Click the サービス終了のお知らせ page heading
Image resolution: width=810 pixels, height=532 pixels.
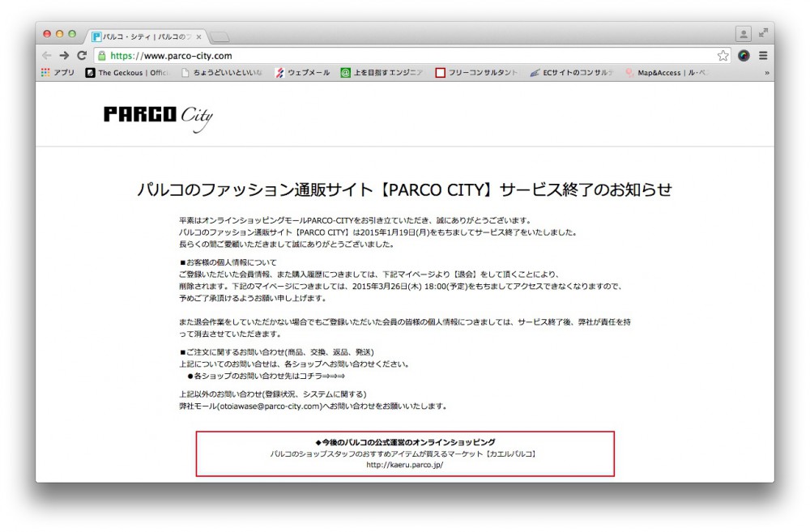pyautogui.click(x=586, y=190)
